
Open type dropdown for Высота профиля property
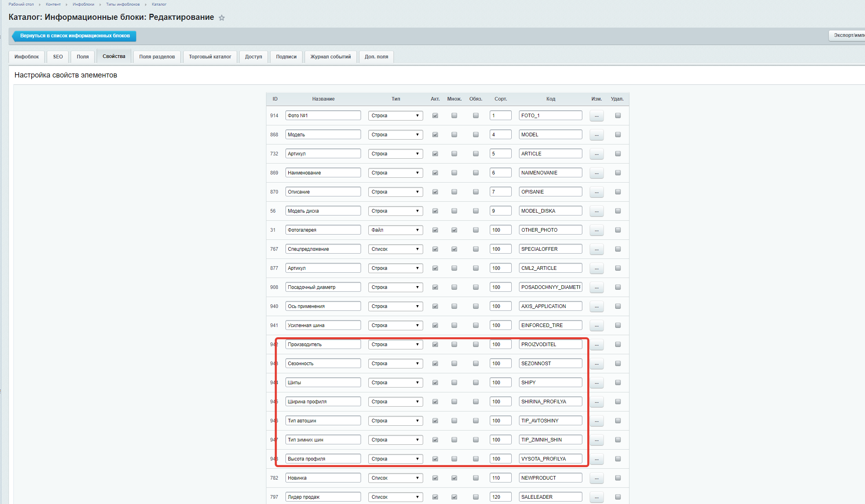396,459
